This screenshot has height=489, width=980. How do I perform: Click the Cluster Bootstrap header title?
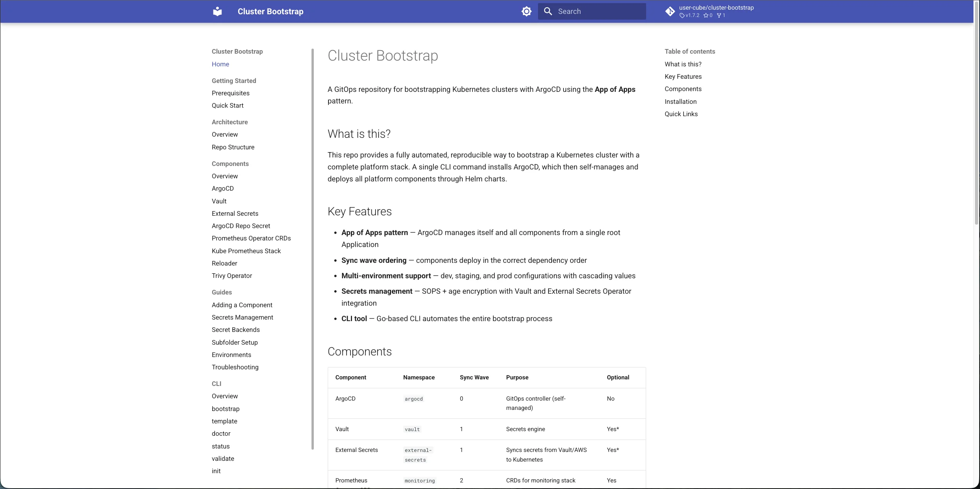(270, 12)
